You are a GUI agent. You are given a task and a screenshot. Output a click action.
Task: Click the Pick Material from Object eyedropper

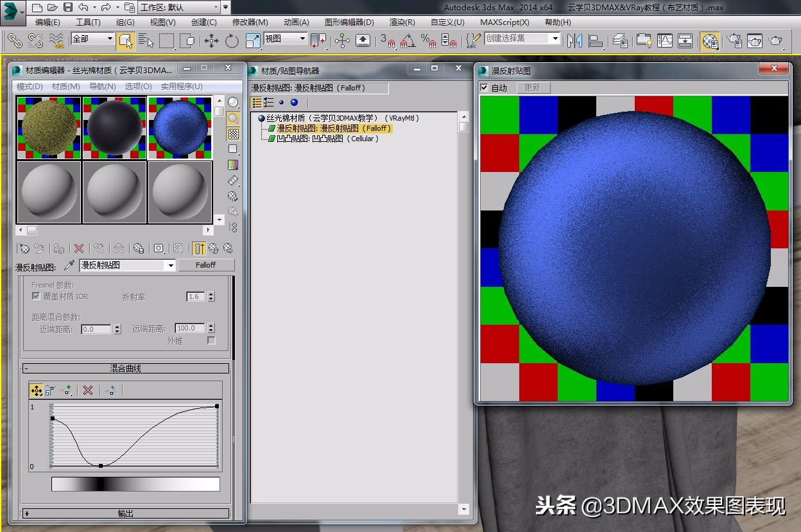click(x=68, y=264)
